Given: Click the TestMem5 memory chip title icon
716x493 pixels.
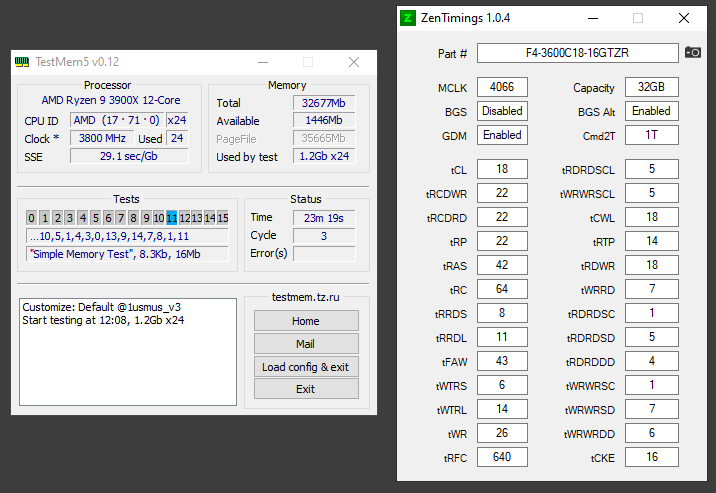Looking at the screenshot, I should click(22, 62).
